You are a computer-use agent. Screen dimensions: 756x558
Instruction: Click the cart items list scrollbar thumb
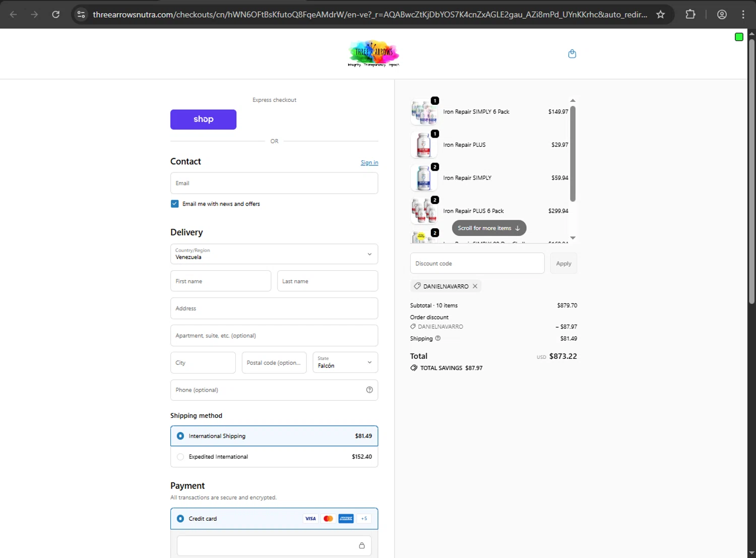(573, 154)
